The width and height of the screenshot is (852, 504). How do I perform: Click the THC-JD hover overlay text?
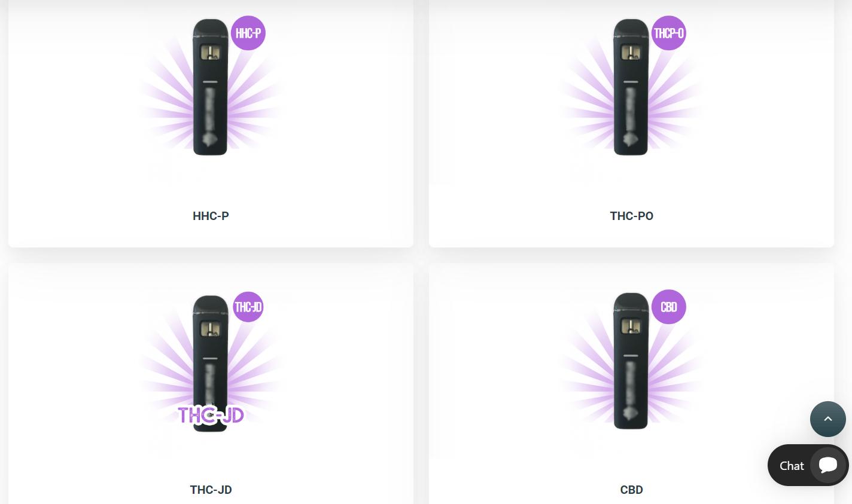[211, 414]
